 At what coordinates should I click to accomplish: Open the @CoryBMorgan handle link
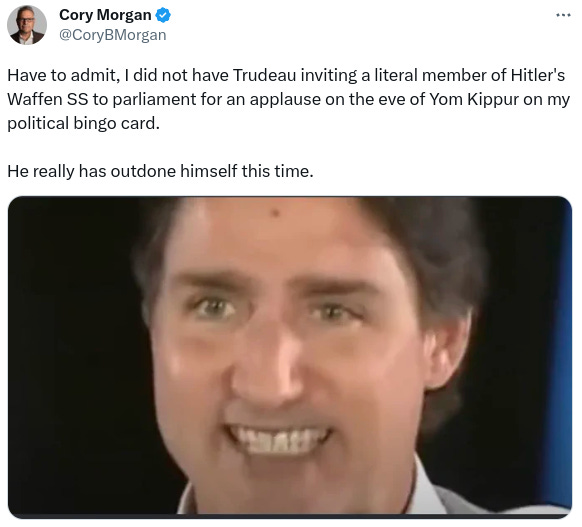(112, 35)
